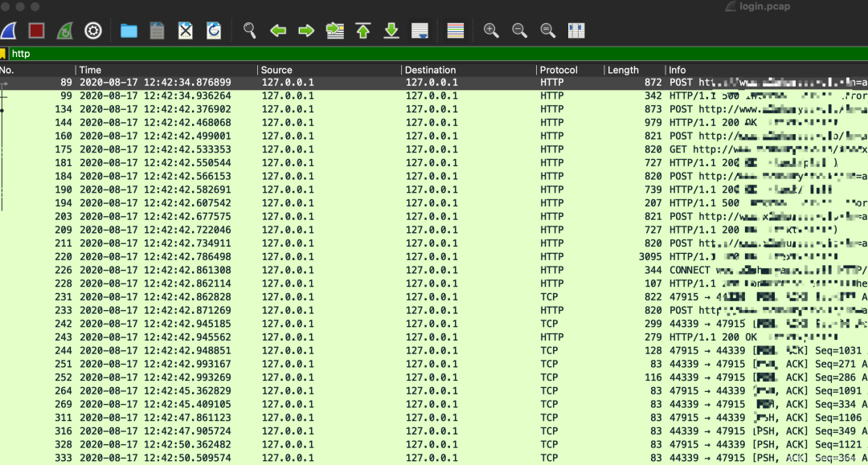
Task: Sort by the No. column header
Action: pyautogui.click(x=37, y=70)
